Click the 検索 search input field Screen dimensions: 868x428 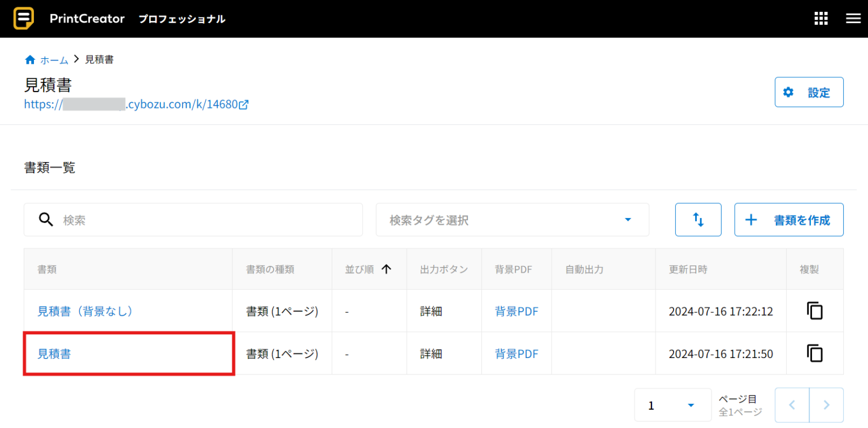[x=209, y=220]
